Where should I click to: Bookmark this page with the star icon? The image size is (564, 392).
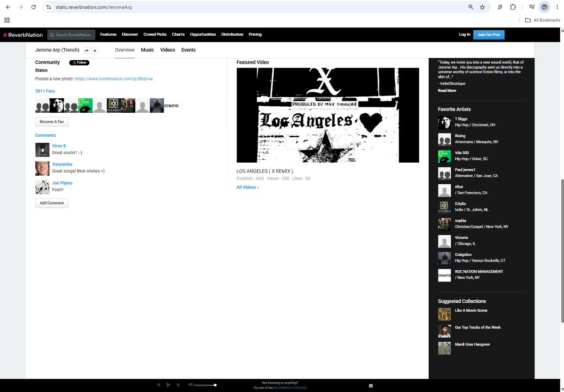point(482,7)
